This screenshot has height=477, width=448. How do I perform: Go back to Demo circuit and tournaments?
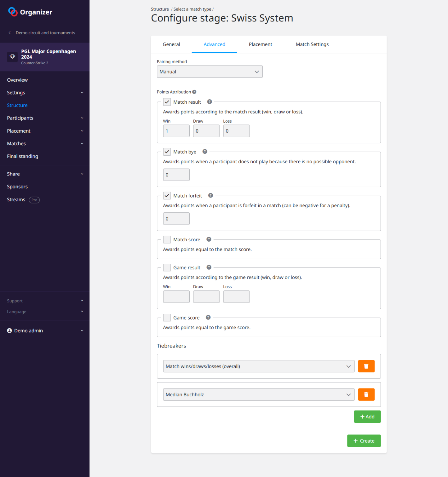45,33
